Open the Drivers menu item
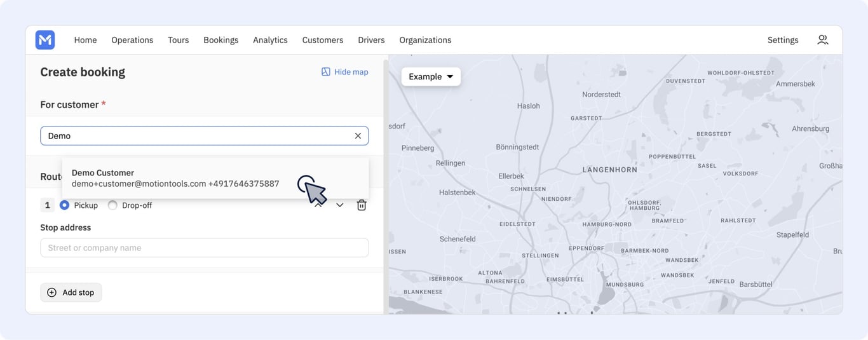Screen dimensions: 868x340 tap(371, 40)
